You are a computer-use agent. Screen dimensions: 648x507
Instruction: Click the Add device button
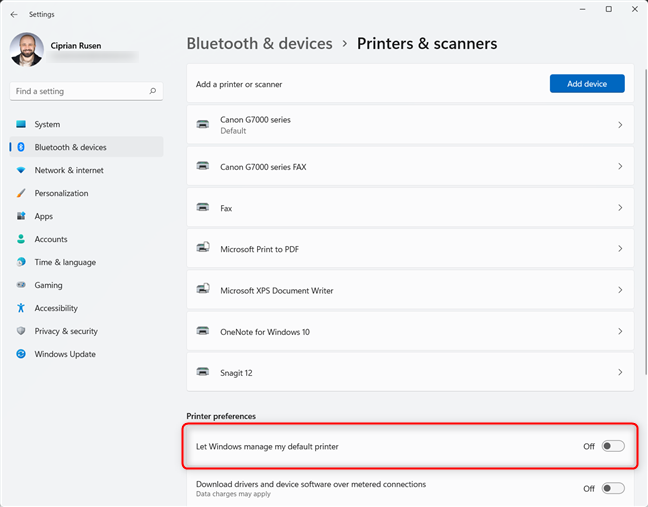click(587, 84)
